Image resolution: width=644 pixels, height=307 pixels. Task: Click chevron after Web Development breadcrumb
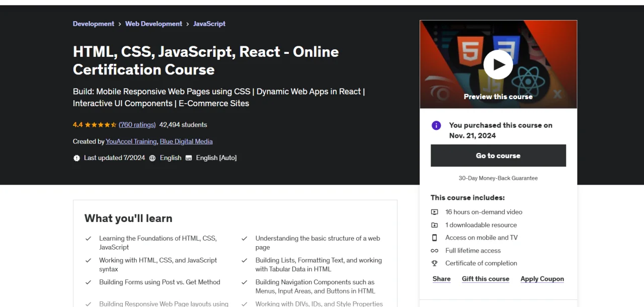[x=188, y=24]
